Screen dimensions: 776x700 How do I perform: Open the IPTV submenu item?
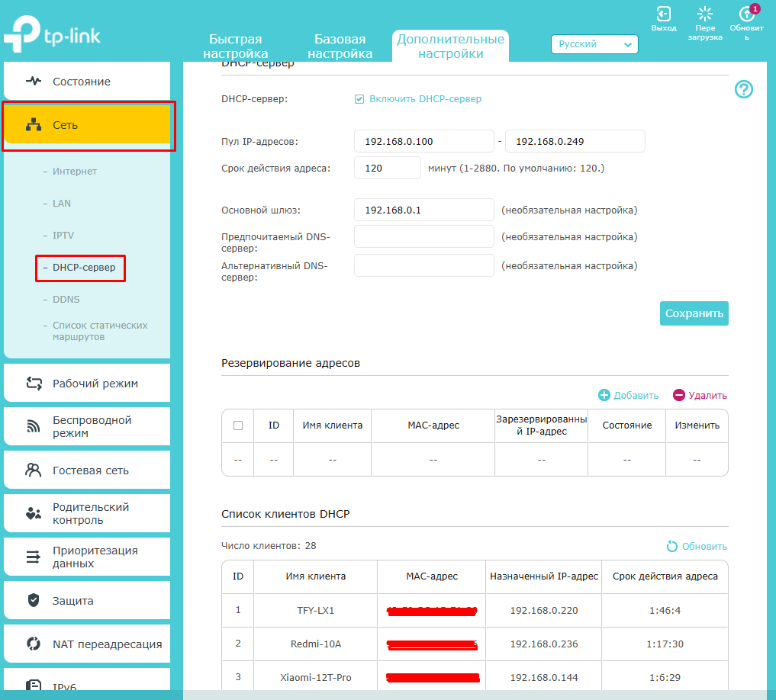pyautogui.click(x=63, y=236)
